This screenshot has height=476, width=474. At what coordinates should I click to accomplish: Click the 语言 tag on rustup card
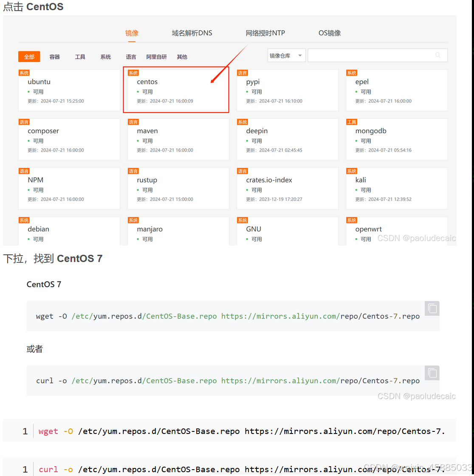pyautogui.click(x=133, y=171)
